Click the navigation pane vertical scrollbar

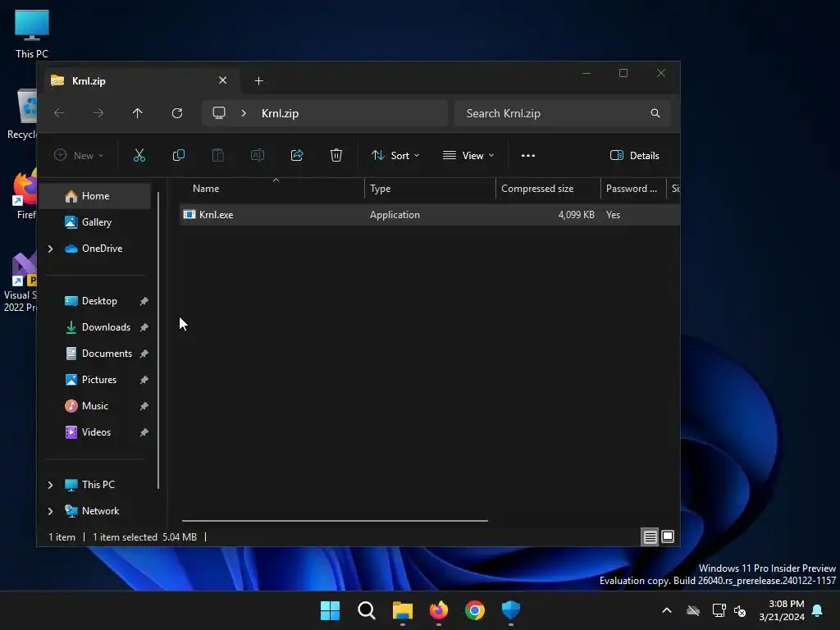pyautogui.click(x=158, y=340)
